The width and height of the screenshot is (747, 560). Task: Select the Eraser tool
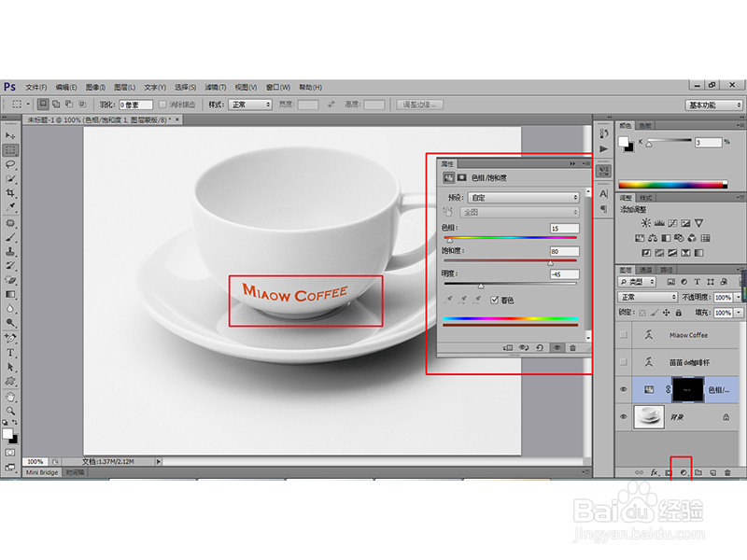(10, 280)
